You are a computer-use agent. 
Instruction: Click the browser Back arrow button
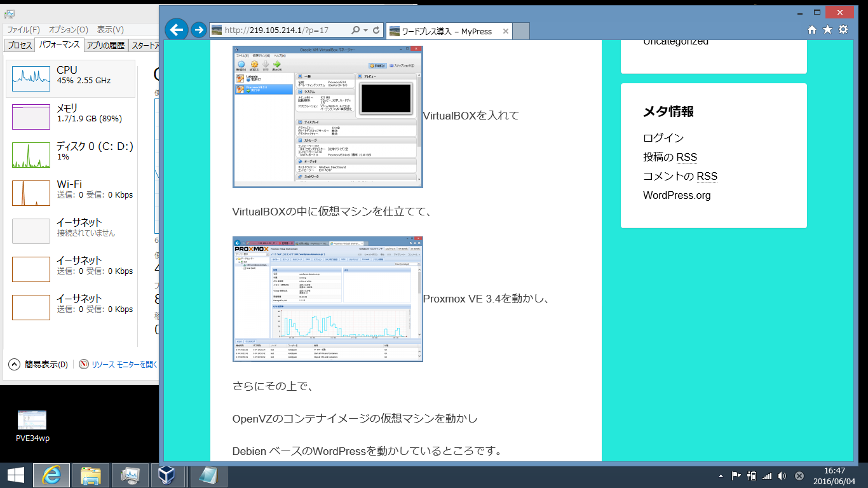(177, 30)
